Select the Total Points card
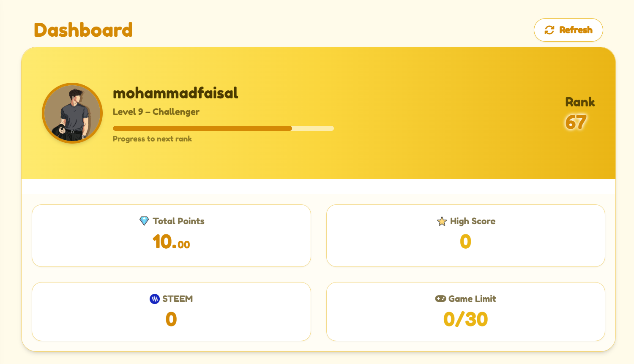The height and width of the screenshot is (364, 634). click(x=171, y=236)
